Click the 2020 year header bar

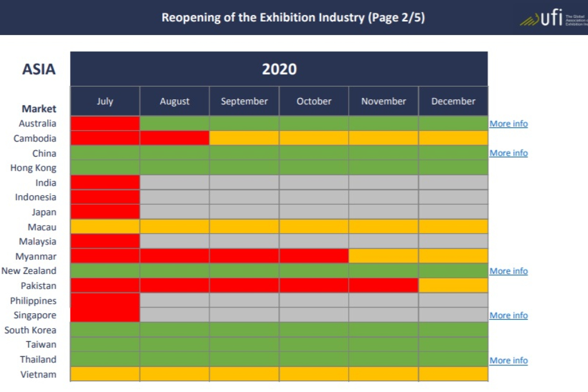(x=279, y=69)
